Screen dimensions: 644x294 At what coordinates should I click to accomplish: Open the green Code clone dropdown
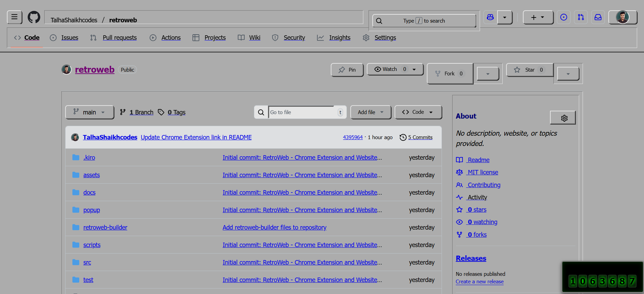pos(418,112)
